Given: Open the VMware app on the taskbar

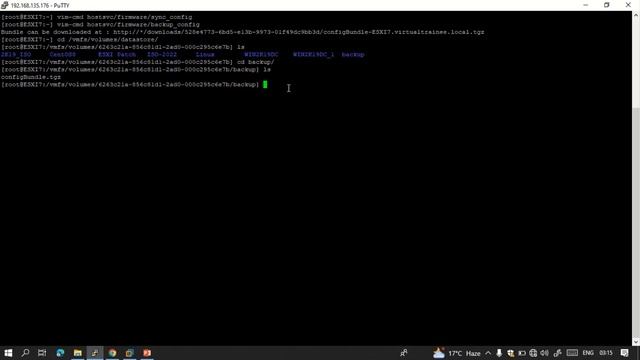Looking at the screenshot, I should (x=130, y=353).
